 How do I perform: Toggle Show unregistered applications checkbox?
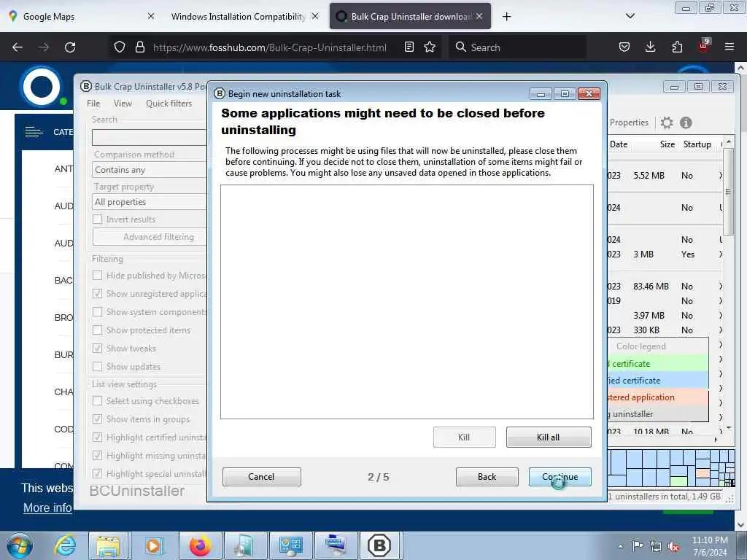pyautogui.click(x=98, y=294)
